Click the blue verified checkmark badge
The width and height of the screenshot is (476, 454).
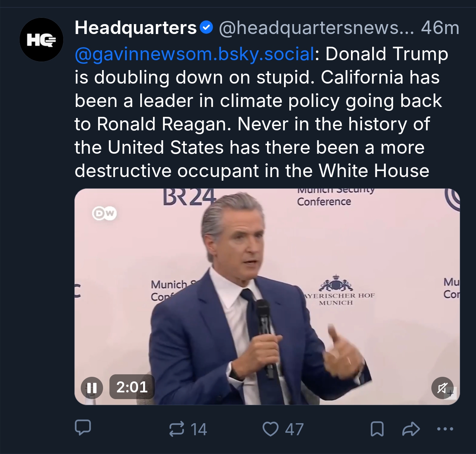pos(206,27)
